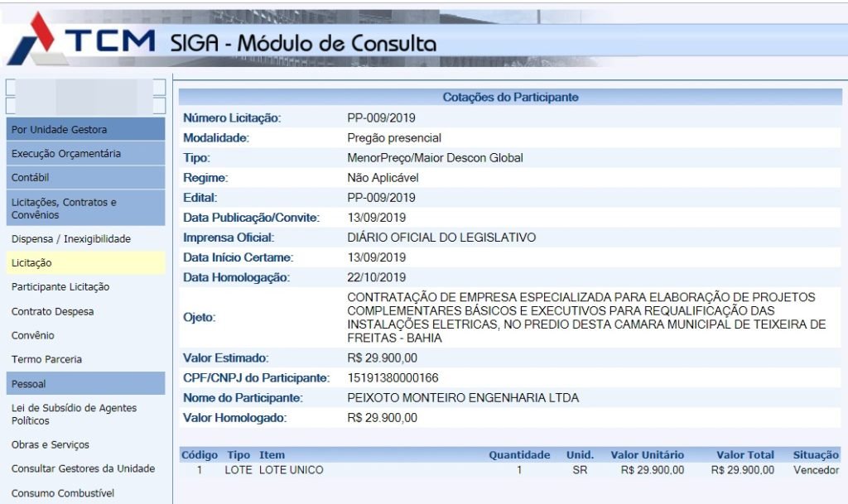The height and width of the screenshot is (504, 848).
Task: Expand the Pessoal menu section
Action: [x=28, y=384]
